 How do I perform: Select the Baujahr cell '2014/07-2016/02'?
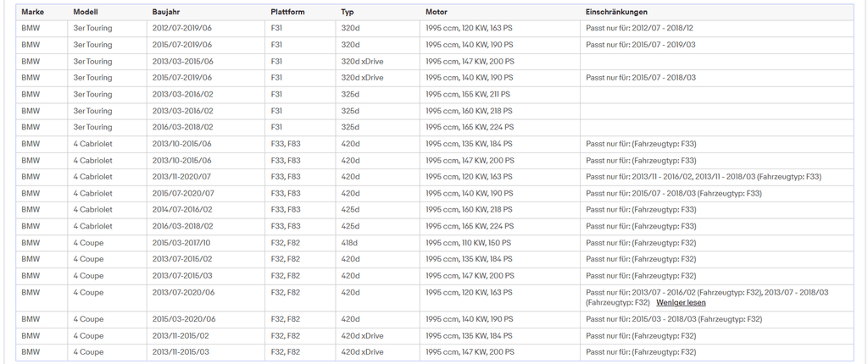tap(183, 210)
